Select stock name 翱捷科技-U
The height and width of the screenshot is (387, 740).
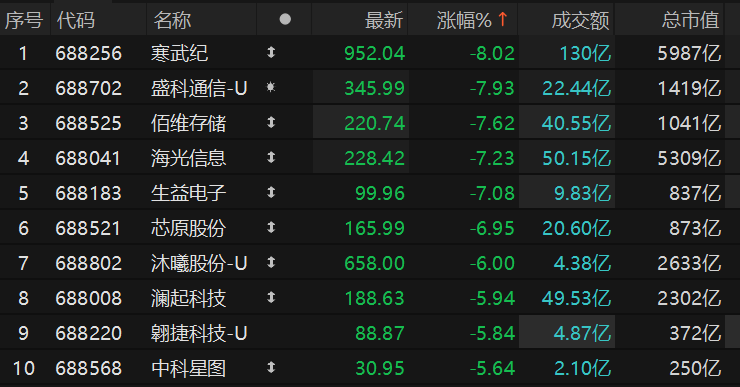(x=199, y=333)
